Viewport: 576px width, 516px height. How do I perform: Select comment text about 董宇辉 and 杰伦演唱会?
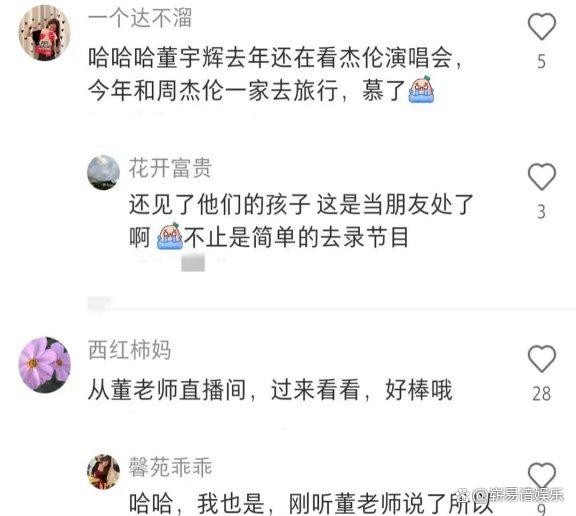pyautogui.click(x=275, y=73)
